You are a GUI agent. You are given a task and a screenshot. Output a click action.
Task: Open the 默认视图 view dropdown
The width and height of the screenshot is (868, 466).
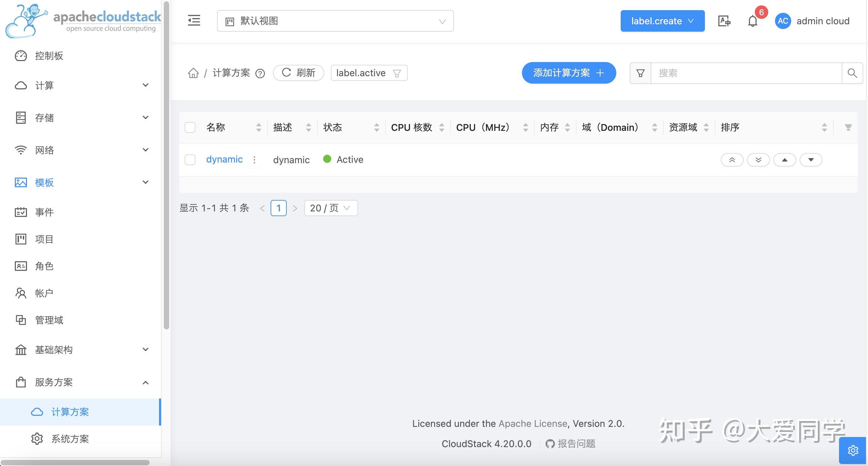pyautogui.click(x=335, y=21)
